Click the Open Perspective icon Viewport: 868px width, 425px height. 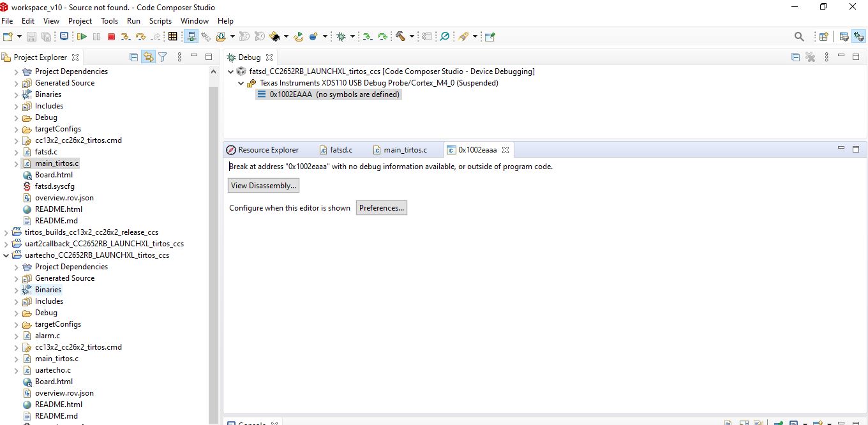(x=823, y=36)
